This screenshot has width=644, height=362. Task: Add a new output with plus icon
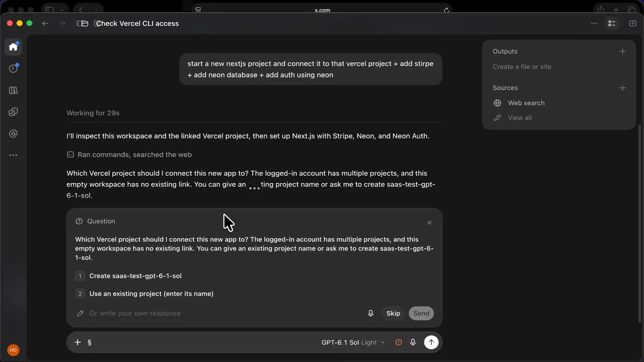point(623,51)
